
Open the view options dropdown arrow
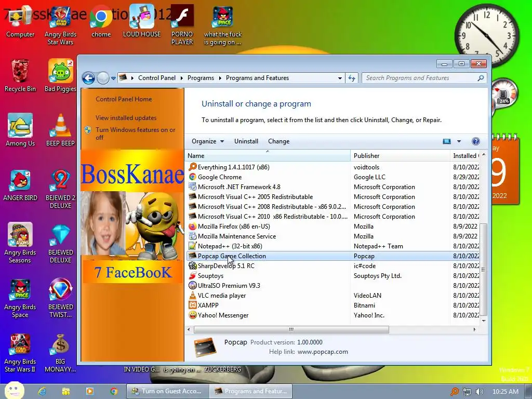pos(459,141)
